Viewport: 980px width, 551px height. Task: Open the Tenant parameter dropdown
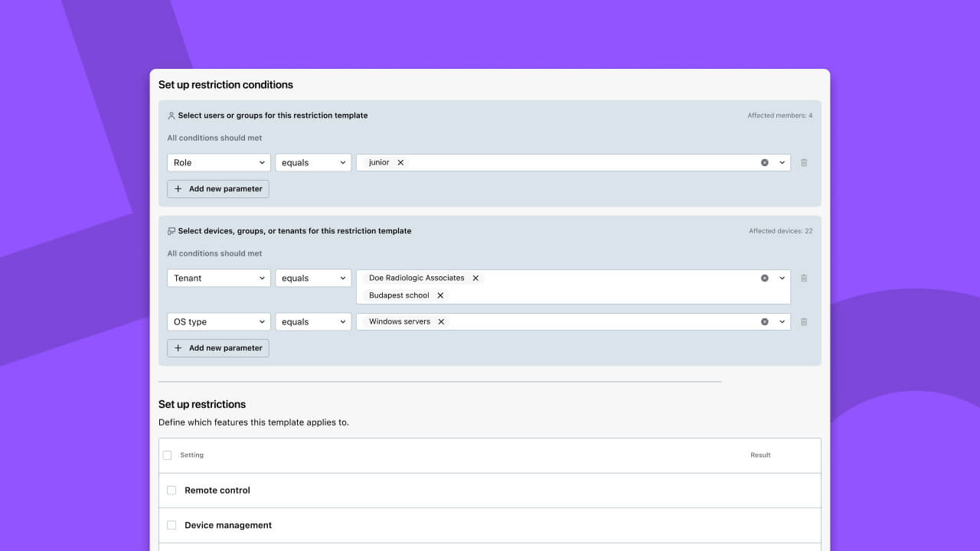click(x=219, y=278)
